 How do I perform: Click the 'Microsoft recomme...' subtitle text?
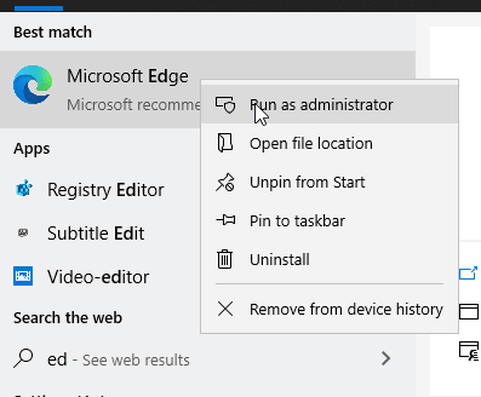pyautogui.click(x=134, y=105)
